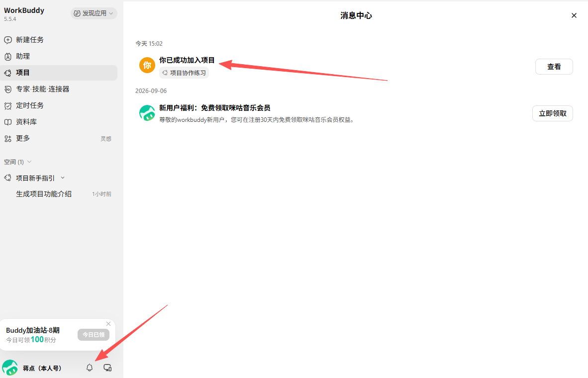Viewport: 588px width, 378px height.
Task: Open the 助理 sidebar item
Action: 59,56
